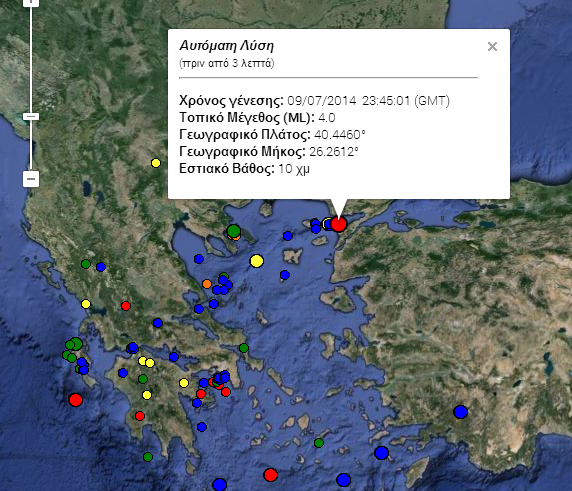Select the red marker in western central Greece
Image resolution: width=572 pixels, height=491 pixels.
(x=126, y=306)
